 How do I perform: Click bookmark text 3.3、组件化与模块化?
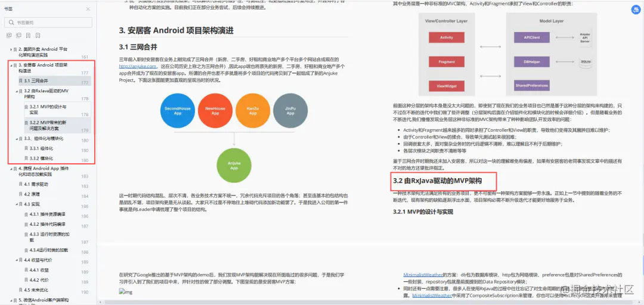pyautogui.click(x=44, y=139)
